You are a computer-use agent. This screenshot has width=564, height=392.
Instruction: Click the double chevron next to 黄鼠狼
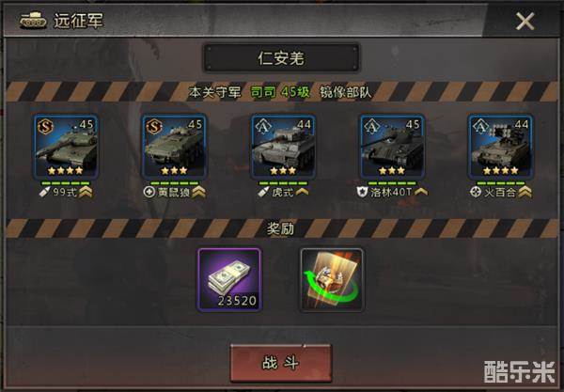[198, 192]
